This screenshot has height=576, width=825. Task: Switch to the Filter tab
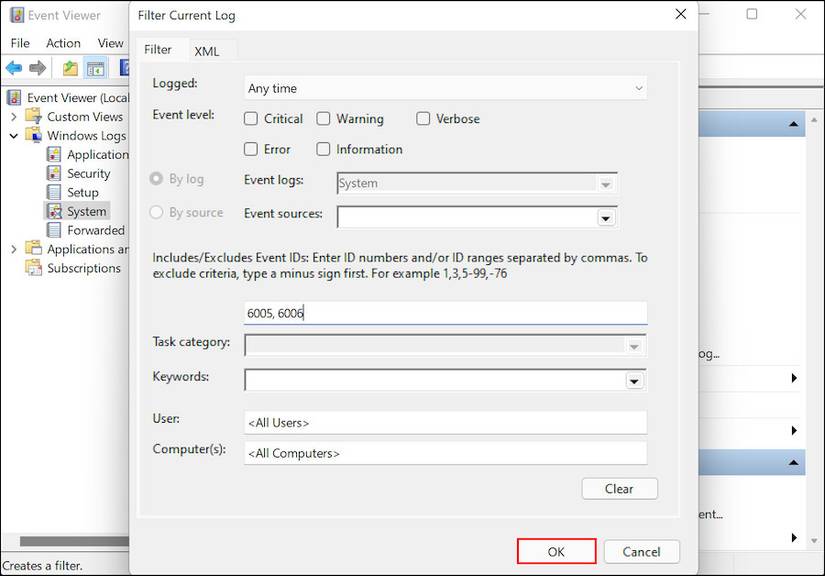tap(157, 49)
